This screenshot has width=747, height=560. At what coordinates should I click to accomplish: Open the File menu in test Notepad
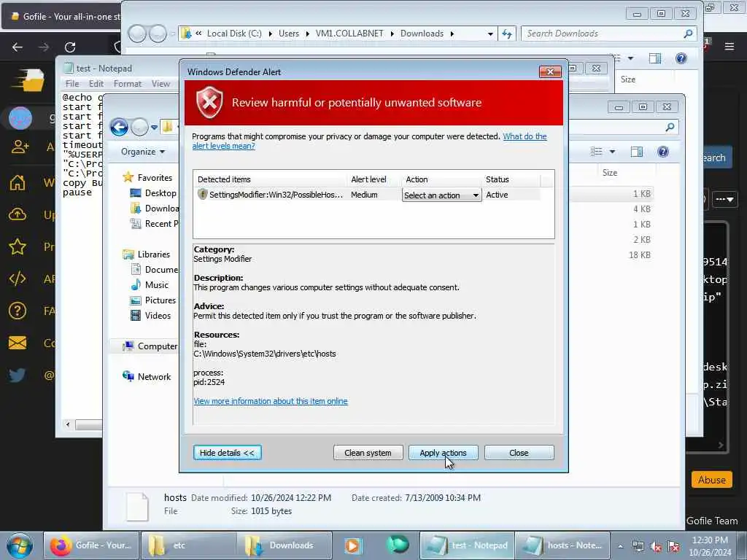tap(72, 84)
